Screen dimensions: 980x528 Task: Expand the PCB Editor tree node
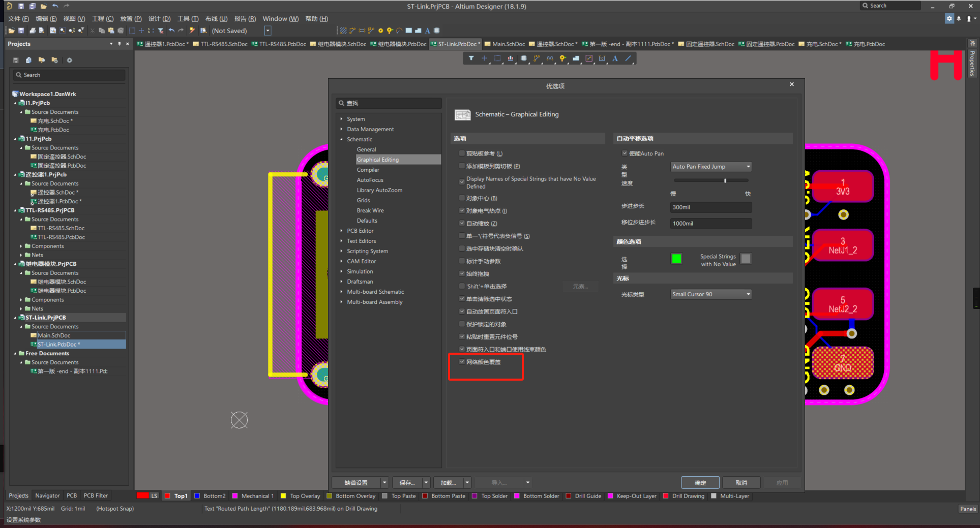(x=341, y=231)
